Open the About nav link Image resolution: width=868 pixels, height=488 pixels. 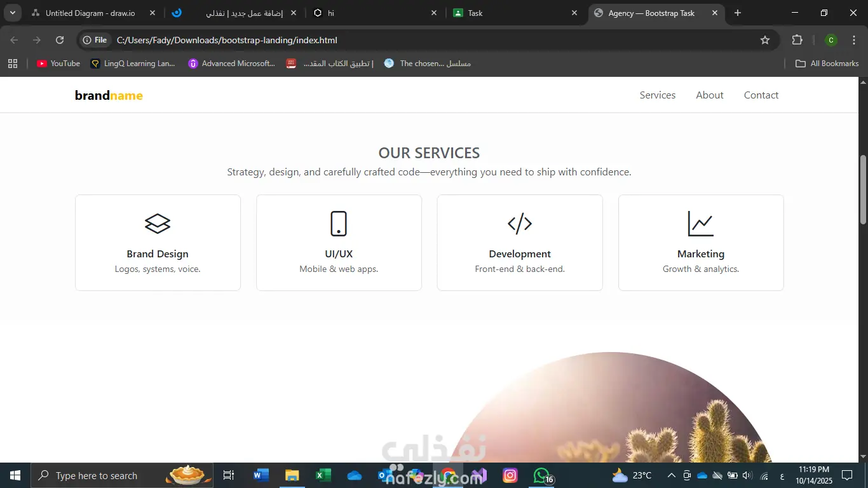pyautogui.click(x=710, y=95)
